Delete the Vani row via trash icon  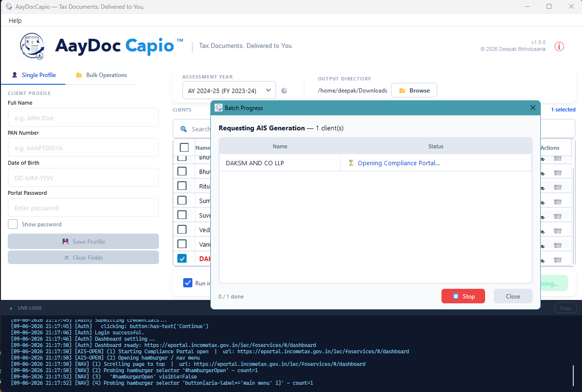pyautogui.click(x=558, y=245)
